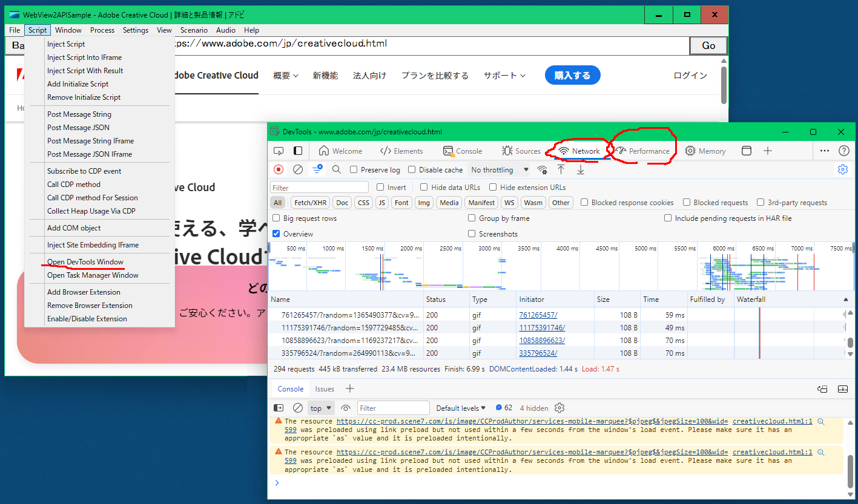Clear the network log with the ban icon
This screenshot has width=858, height=504.
[x=298, y=170]
